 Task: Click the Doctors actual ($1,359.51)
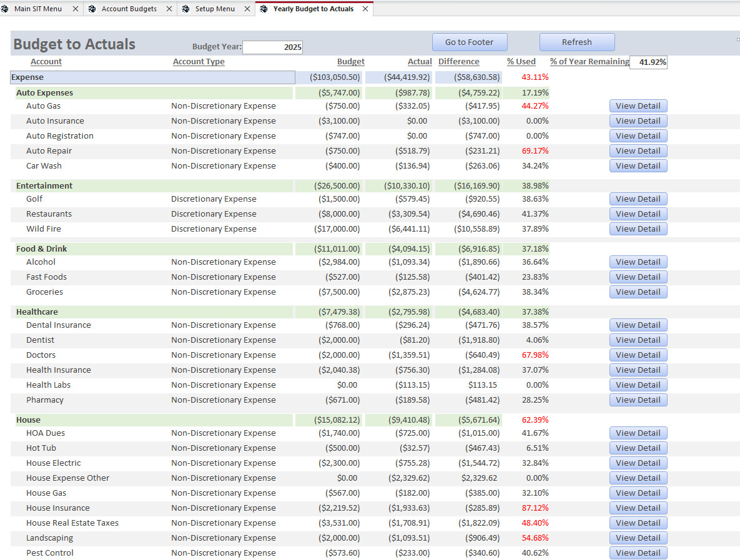(409, 355)
